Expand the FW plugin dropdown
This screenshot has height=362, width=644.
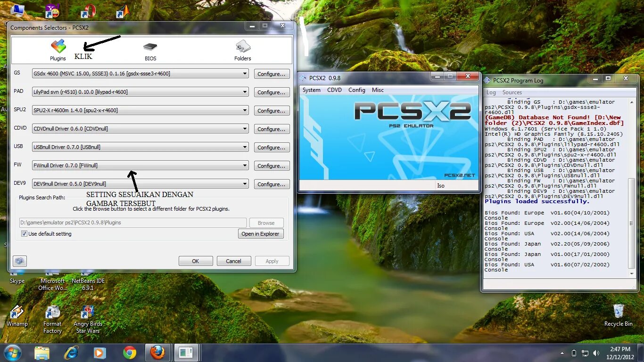(x=245, y=165)
